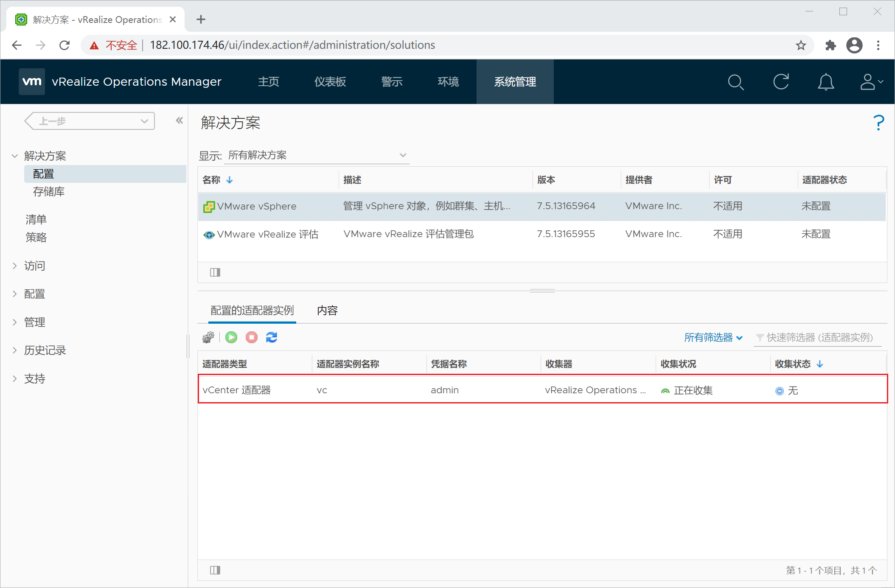Open a new browser tab
895x588 pixels.
click(201, 20)
